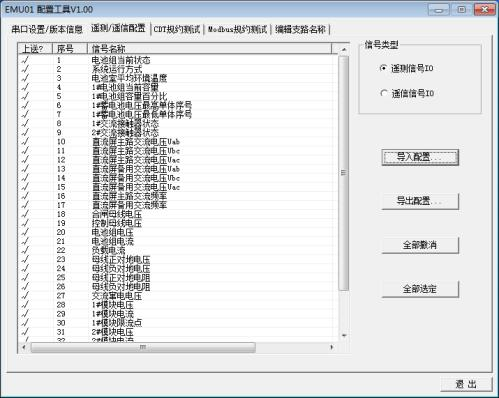Select the 遥测信号IO radio button
This screenshot has height=398, width=499.
[x=383, y=68]
